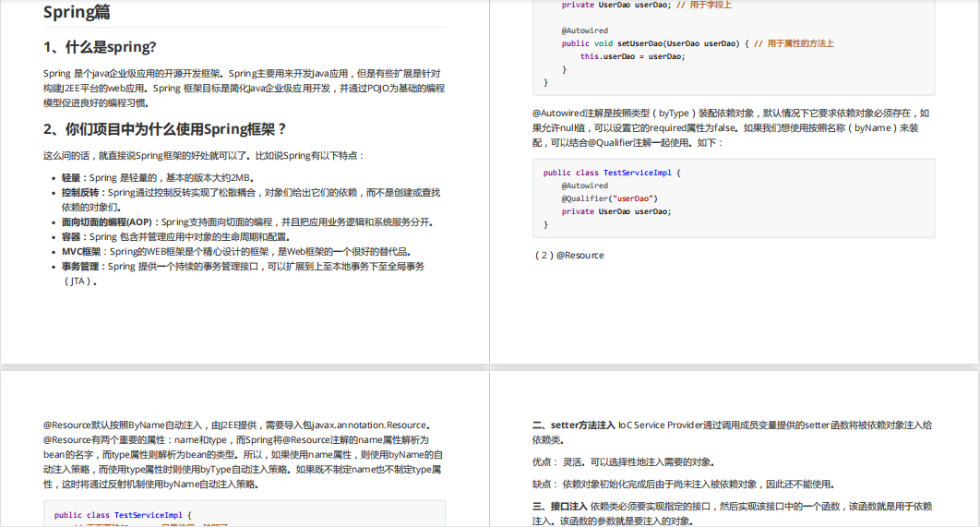This screenshot has width=980, height=527.
Task: Click paragraph beginning "@Autowired注解是按照类型"
Action: (731, 128)
